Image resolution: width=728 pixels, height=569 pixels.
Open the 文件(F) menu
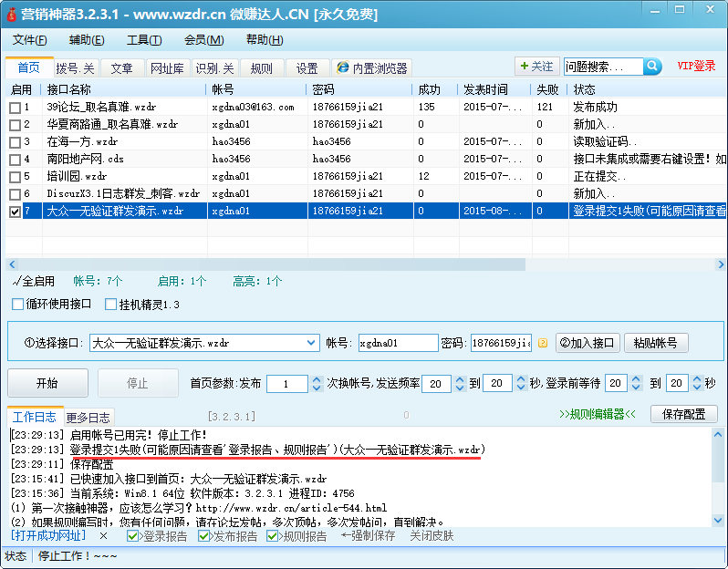(x=30, y=40)
